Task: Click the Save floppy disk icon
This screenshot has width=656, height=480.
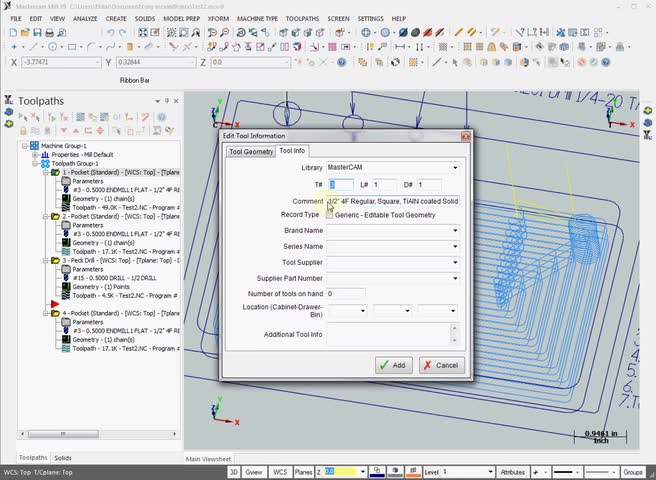Action: (x=37, y=33)
